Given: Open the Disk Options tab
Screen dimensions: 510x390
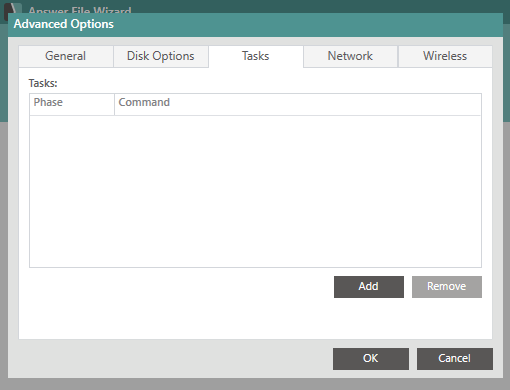Looking at the screenshot, I should [161, 56].
